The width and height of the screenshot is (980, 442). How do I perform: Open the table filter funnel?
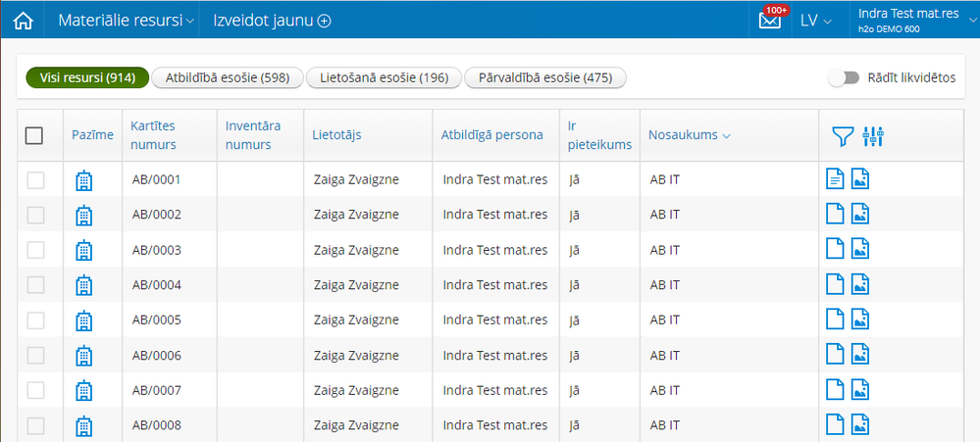click(x=843, y=137)
